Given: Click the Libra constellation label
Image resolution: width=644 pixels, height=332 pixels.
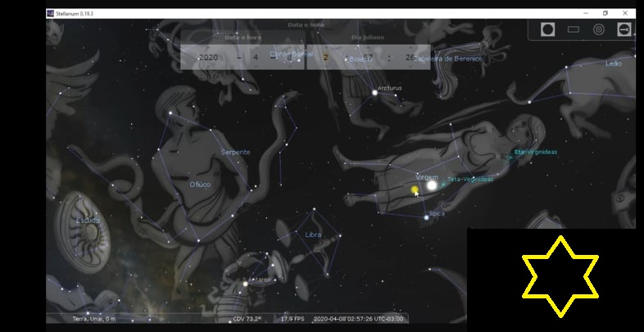Looking at the screenshot, I should click(313, 234).
